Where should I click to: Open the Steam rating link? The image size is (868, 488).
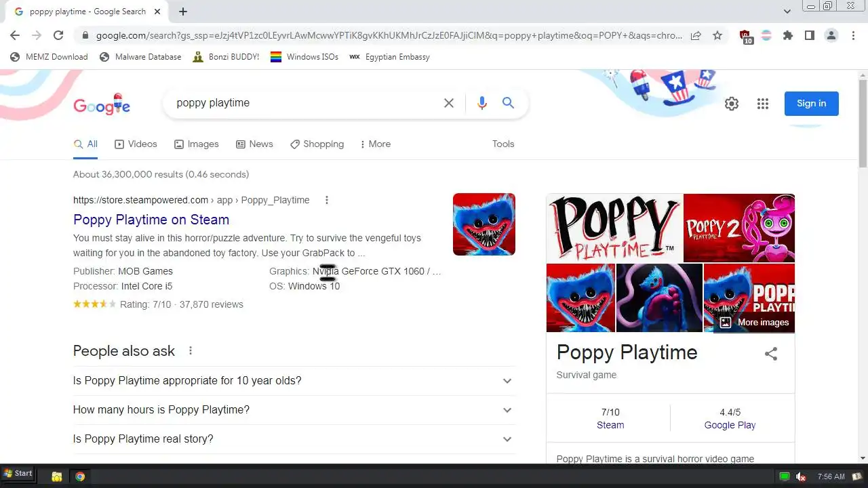click(610, 425)
